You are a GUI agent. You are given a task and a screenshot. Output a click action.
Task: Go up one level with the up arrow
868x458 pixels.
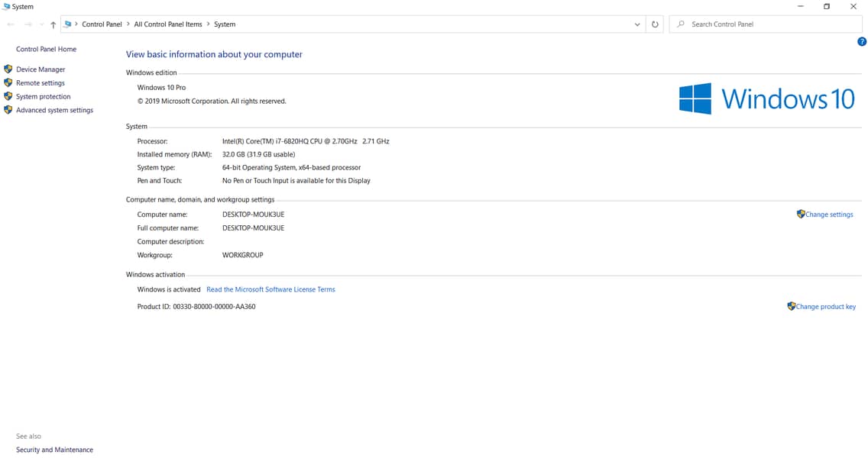(53, 24)
